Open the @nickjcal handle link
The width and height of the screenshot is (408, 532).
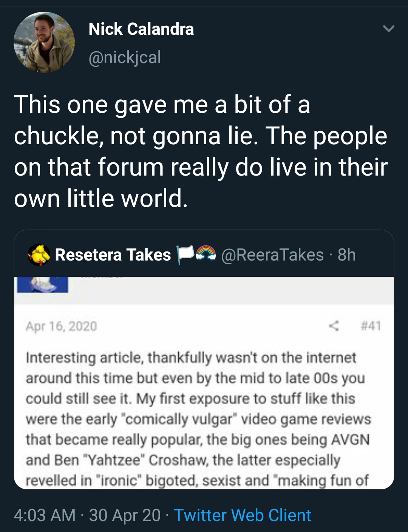point(125,57)
